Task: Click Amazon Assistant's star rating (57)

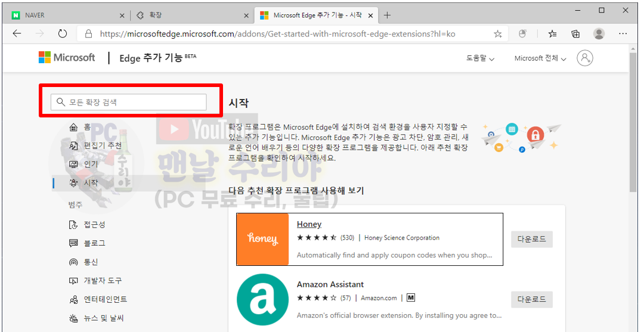Action: point(324,298)
